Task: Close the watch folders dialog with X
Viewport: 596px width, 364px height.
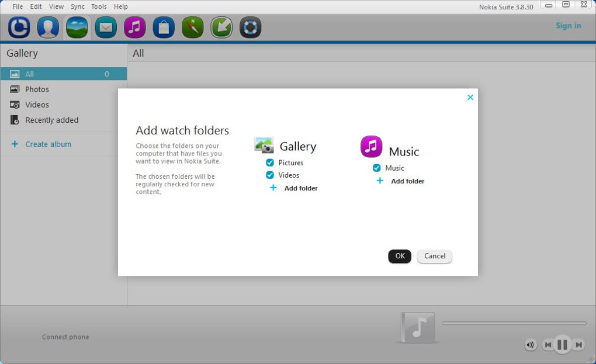Action: coord(470,97)
